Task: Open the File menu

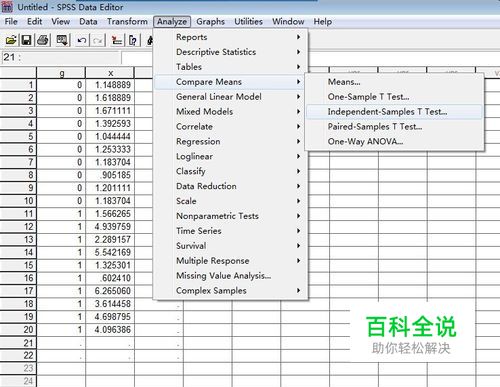Action: click(x=11, y=22)
